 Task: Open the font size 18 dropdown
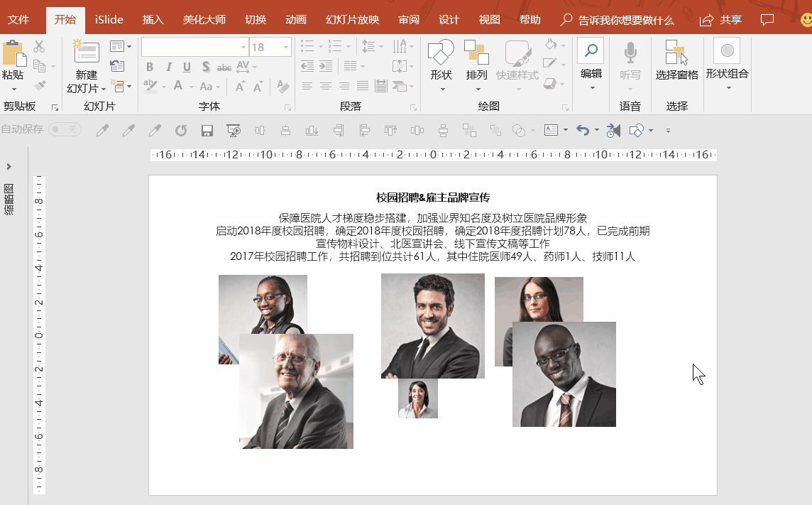click(x=286, y=47)
